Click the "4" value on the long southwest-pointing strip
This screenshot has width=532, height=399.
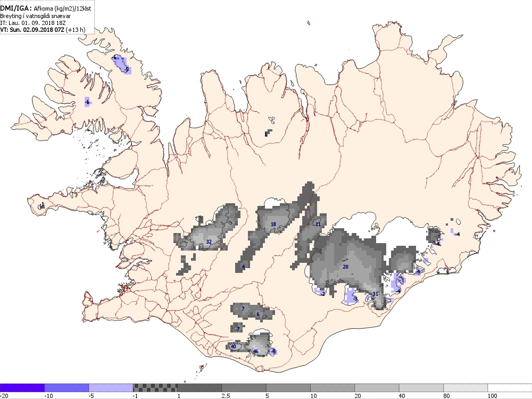243,267
